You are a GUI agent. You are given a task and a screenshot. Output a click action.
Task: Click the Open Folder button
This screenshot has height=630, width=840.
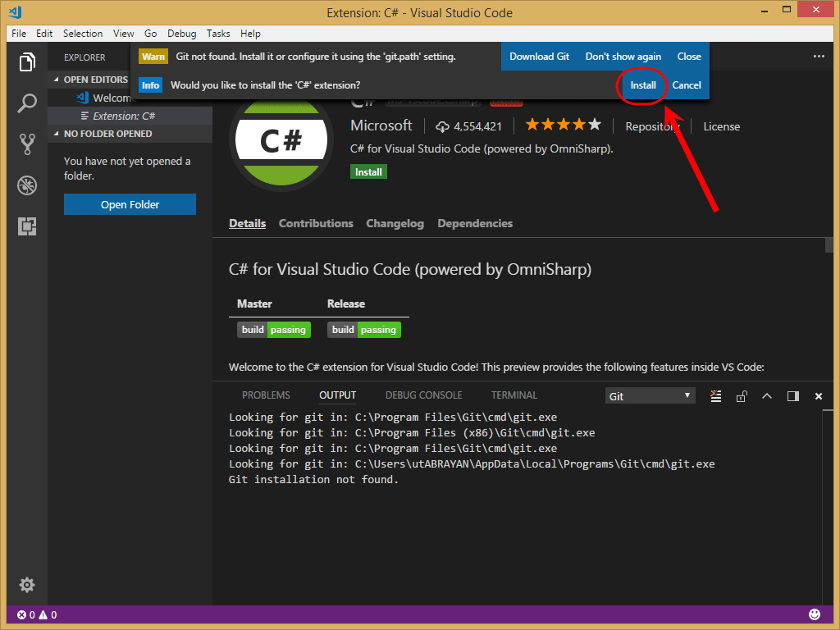click(130, 204)
